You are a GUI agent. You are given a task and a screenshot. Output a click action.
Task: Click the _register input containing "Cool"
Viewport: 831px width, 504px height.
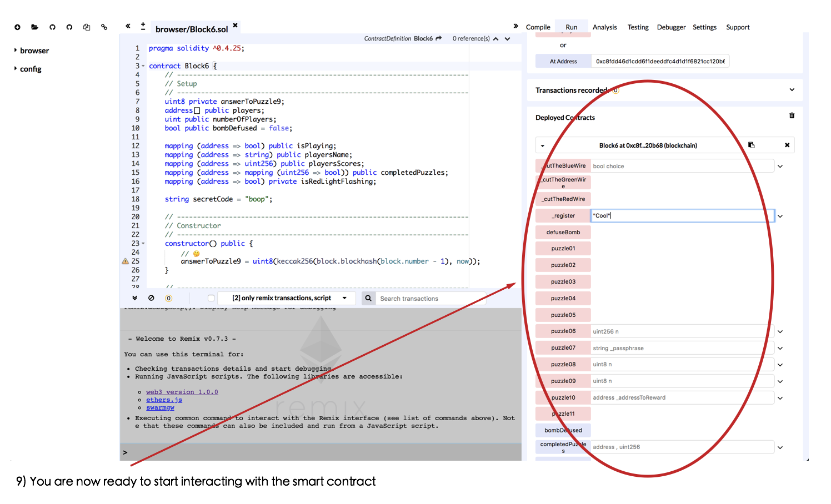point(682,216)
